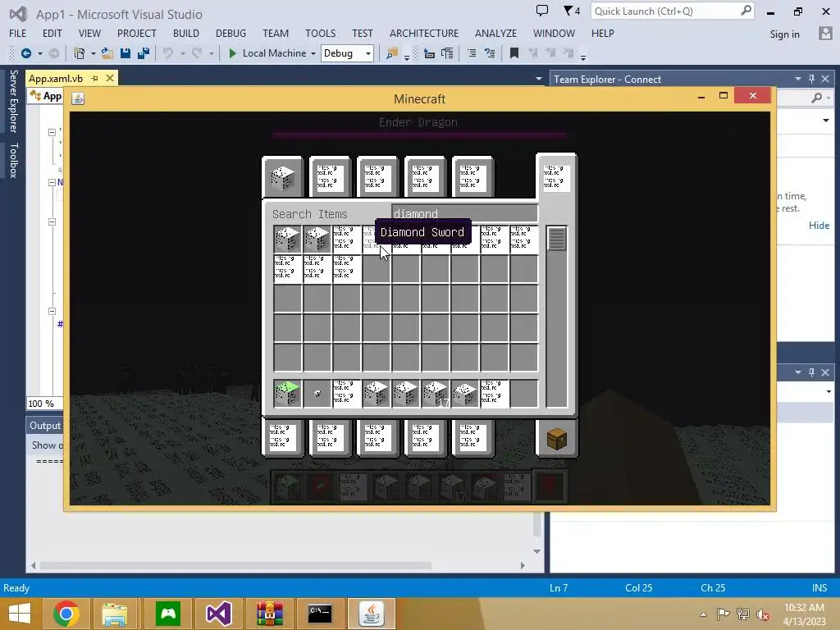Viewport: 840px width, 630px height.
Task: Open the green Xbox Games taskbar icon
Action: pos(167,614)
